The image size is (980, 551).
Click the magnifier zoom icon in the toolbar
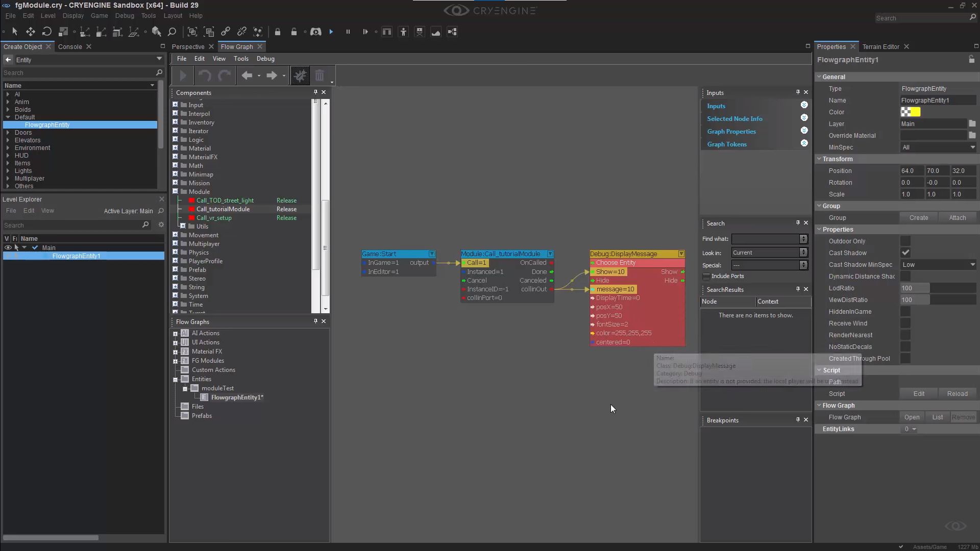tap(172, 32)
